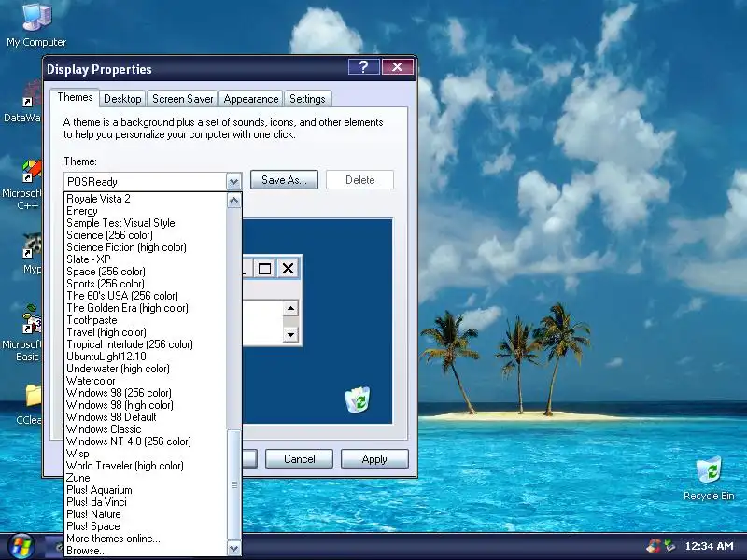Click the Microsoft C++ desktop shortcut
This screenshot has width=747, height=560.
(x=24, y=186)
